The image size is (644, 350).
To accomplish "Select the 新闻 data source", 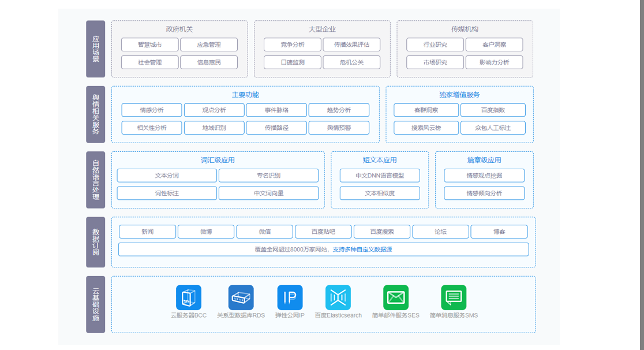I will point(148,232).
